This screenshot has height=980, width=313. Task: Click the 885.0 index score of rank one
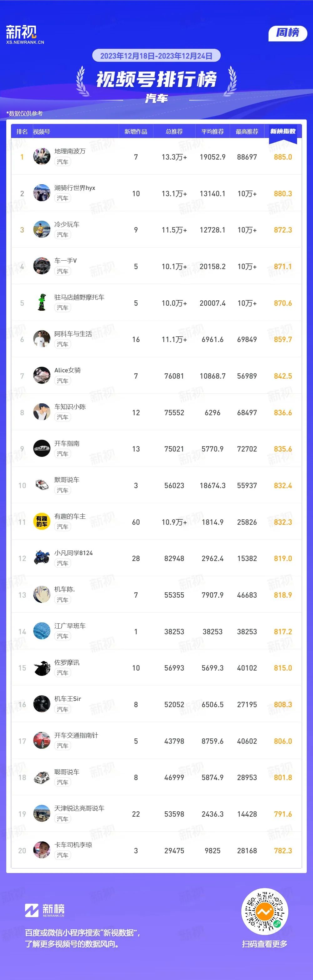pos(283,157)
